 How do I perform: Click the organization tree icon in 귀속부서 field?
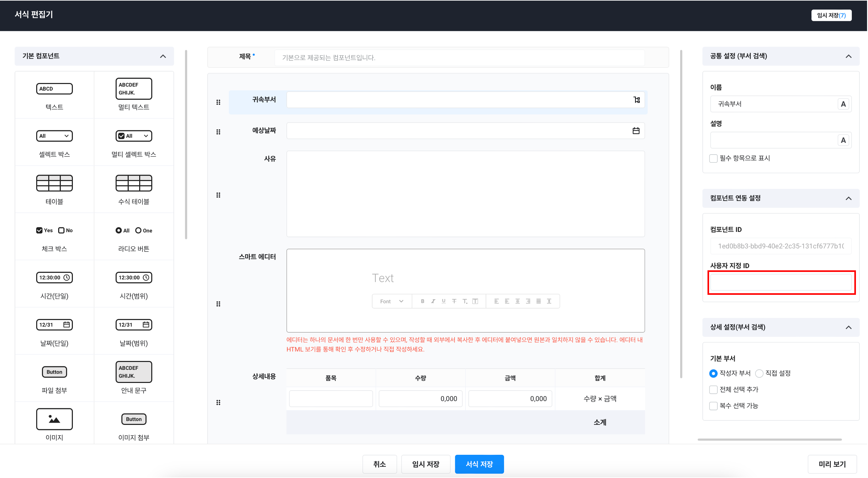coord(637,100)
